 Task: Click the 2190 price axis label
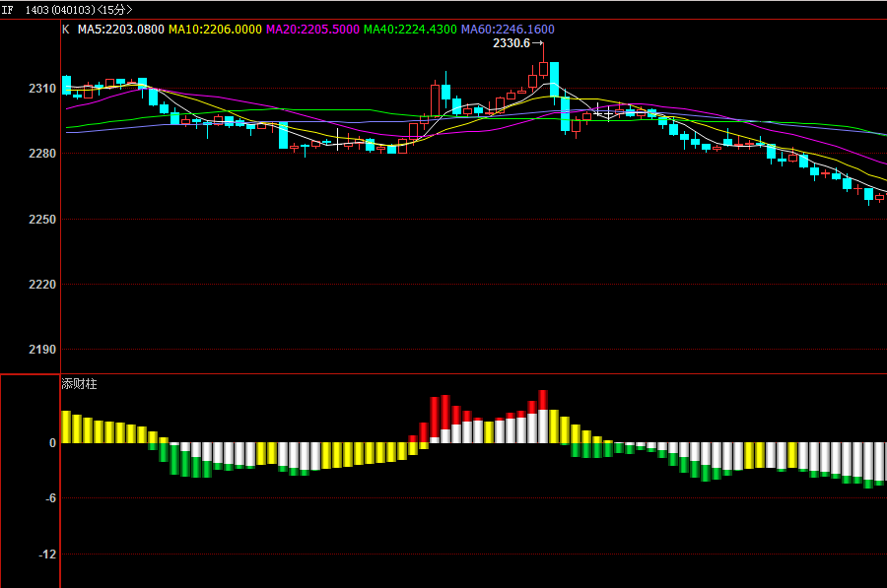(42, 350)
